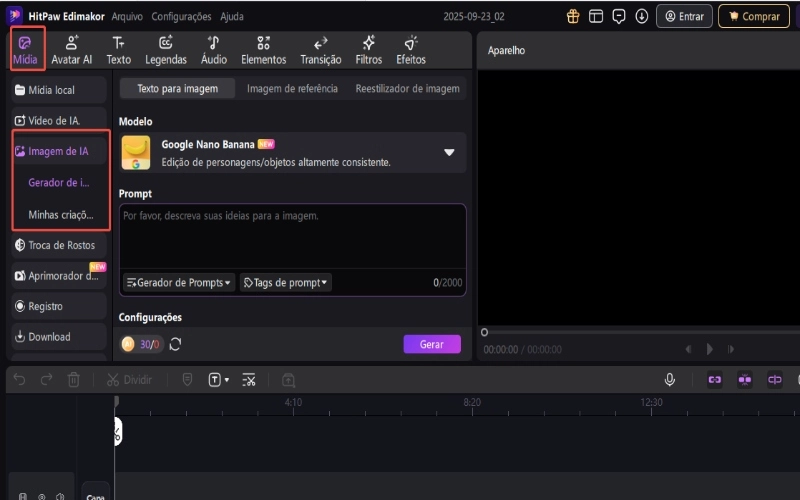Toggle the purple link clips icon
This screenshot has height=500, width=800.
pyautogui.click(x=715, y=380)
